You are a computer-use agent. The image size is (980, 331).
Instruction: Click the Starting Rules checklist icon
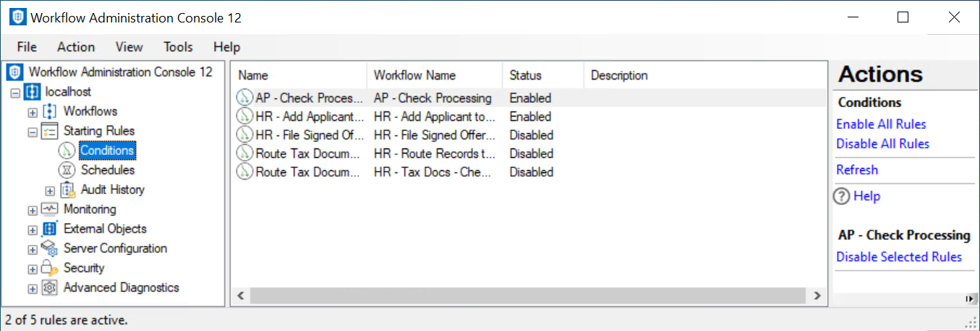pos(50,131)
